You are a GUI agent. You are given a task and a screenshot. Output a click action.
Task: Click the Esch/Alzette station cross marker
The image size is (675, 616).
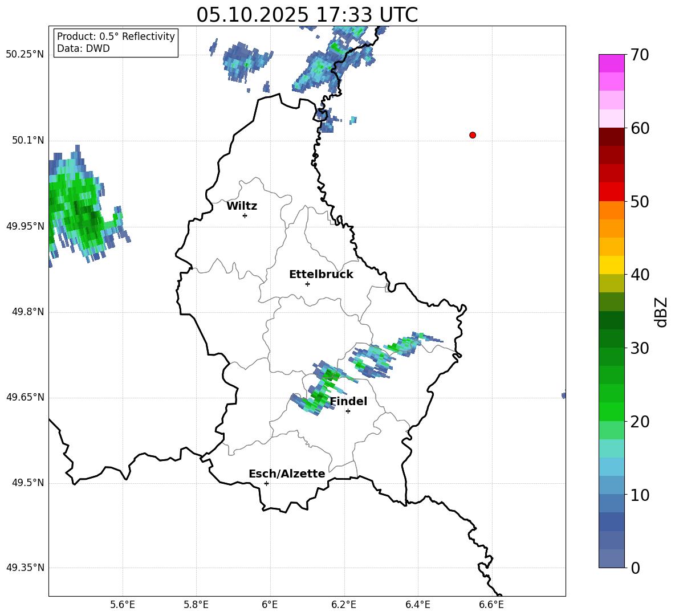(266, 483)
